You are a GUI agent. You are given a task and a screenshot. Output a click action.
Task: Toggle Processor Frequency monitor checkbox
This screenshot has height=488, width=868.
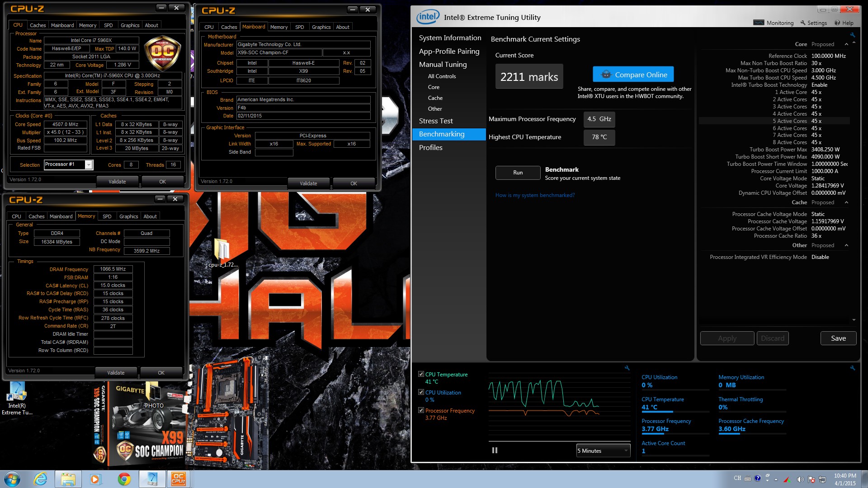[421, 410]
